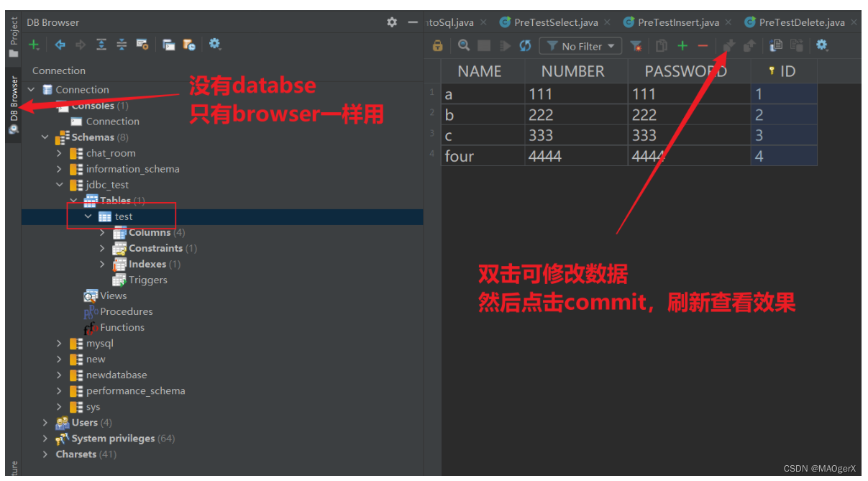Add a new connection with the green plus

tap(34, 45)
